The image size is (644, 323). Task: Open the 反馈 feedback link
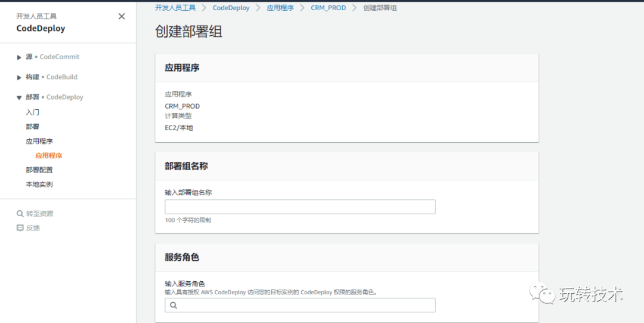[x=33, y=228]
